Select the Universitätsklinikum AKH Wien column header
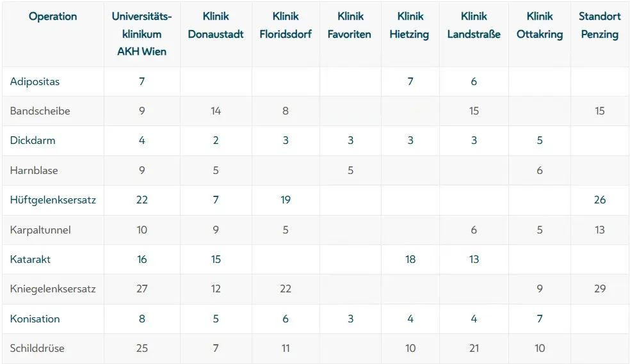630x364 pixels. [x=141, y=34]
